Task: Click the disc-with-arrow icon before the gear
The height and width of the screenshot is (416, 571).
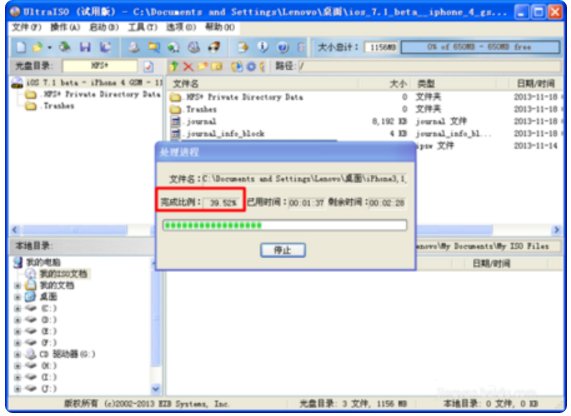Action: 237,66
